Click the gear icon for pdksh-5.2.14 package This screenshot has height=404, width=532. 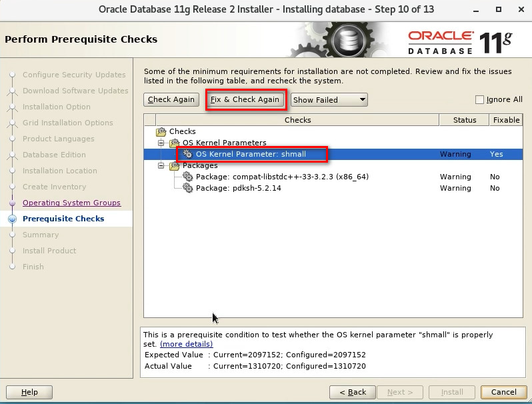point(188,188)
